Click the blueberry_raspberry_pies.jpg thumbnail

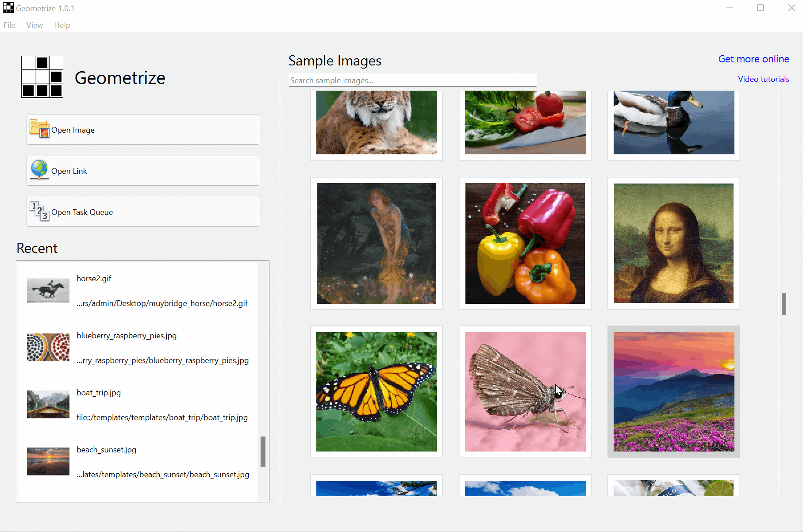click(48, 348)
